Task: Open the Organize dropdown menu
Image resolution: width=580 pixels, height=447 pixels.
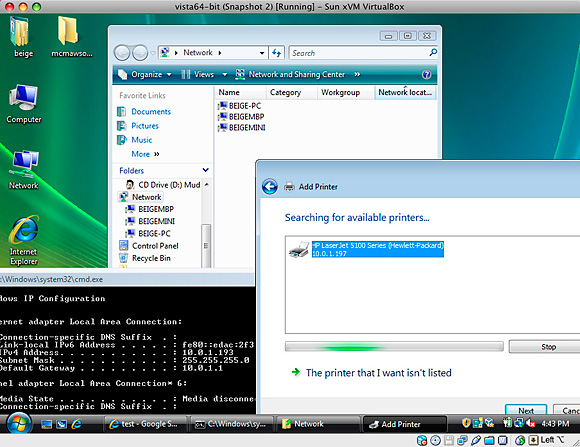Action: tap(145, 74)
